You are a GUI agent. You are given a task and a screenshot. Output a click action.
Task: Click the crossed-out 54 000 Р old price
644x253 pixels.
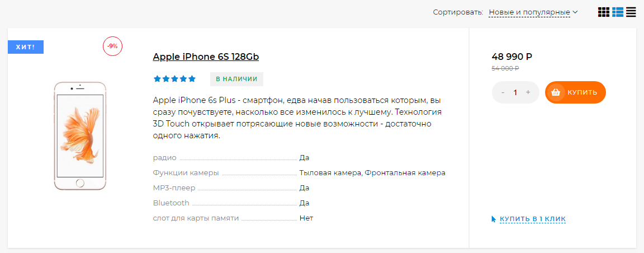tap(505, 69)
